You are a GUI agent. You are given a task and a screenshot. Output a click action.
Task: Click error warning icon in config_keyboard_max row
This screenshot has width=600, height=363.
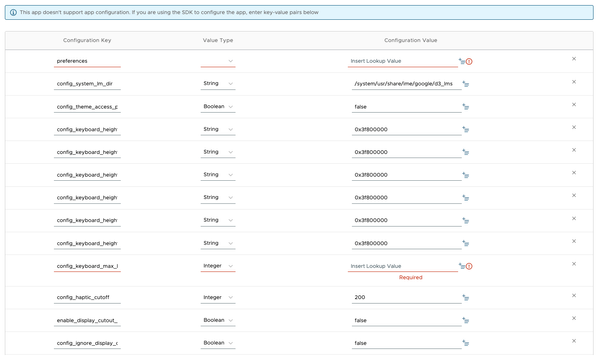coord(469,267)
